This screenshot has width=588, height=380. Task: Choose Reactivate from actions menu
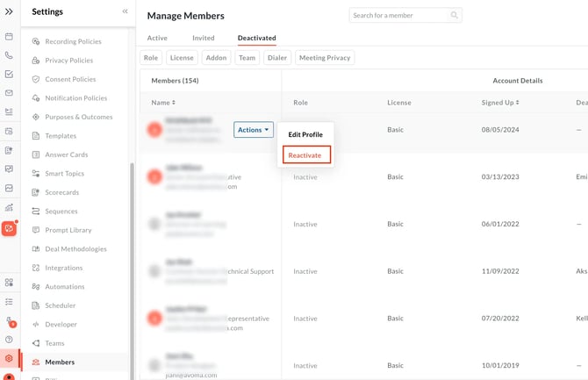click(x=306, y=155)
